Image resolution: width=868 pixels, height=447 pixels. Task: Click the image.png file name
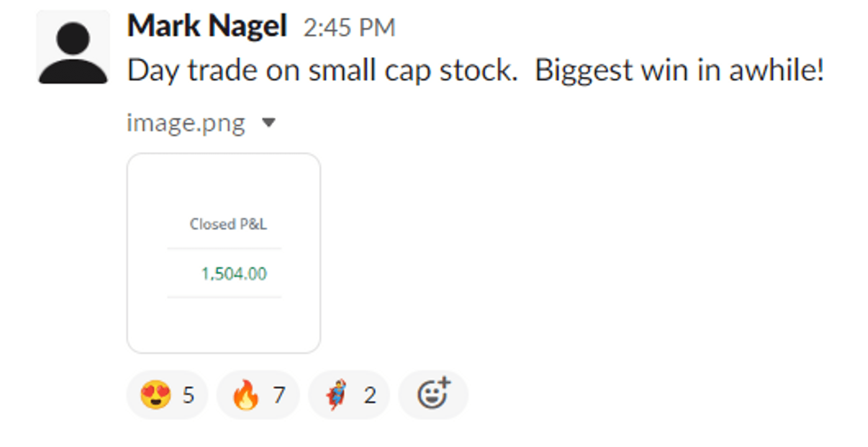[x=186, y=123]
